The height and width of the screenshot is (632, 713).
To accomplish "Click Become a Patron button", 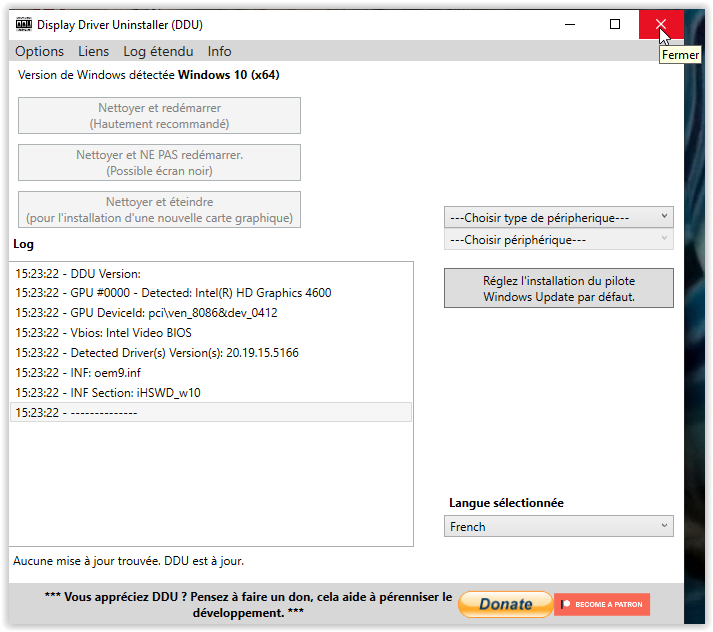I will pyautogui.click(x=602, y=604).
